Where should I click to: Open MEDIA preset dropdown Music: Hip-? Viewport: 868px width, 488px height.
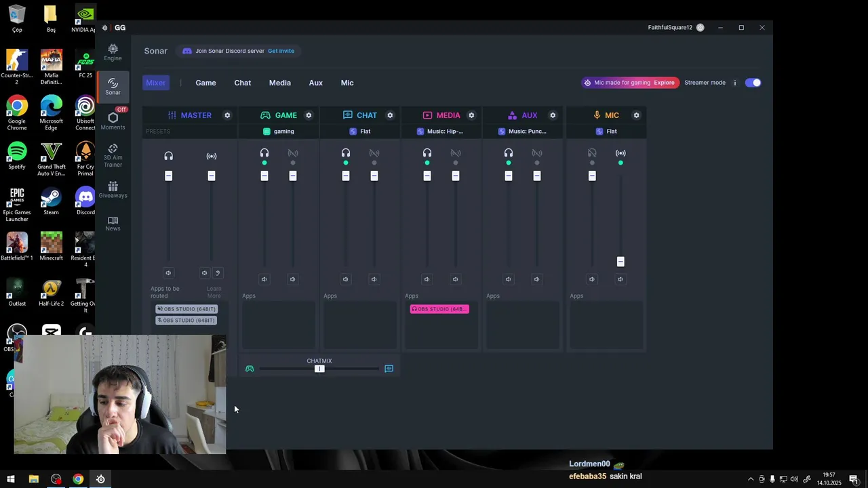pos(441,131)
